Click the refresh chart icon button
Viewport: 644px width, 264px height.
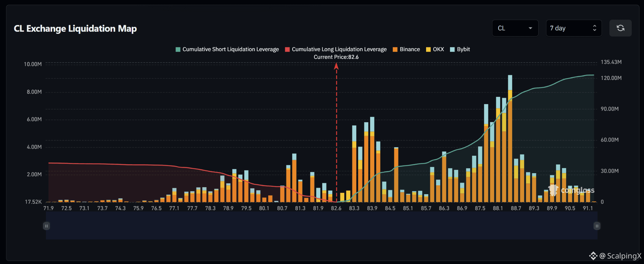pos(620,28)
